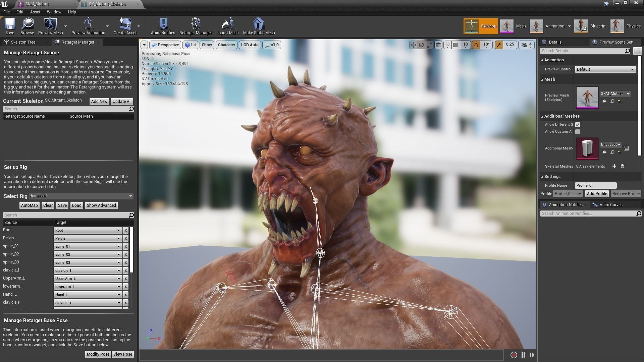Open the Preview Controller Default dropdown

605,69
